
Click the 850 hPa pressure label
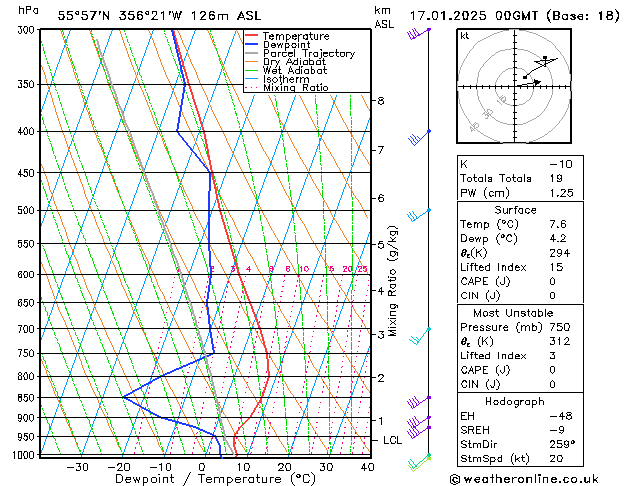point(28,398)
